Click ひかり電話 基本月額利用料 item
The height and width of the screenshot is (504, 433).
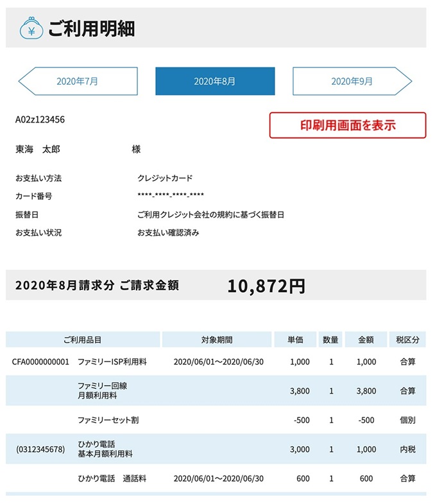(105, 449)
